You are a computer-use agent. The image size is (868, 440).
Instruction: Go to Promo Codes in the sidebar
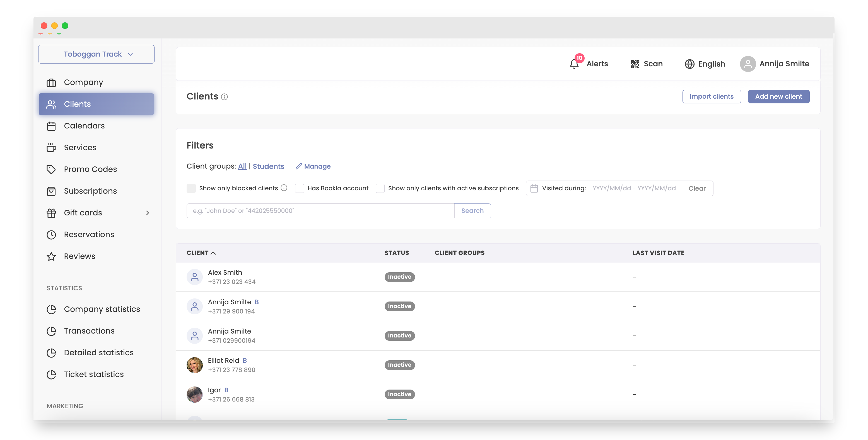pyautogui.click(x=90, y=169)
